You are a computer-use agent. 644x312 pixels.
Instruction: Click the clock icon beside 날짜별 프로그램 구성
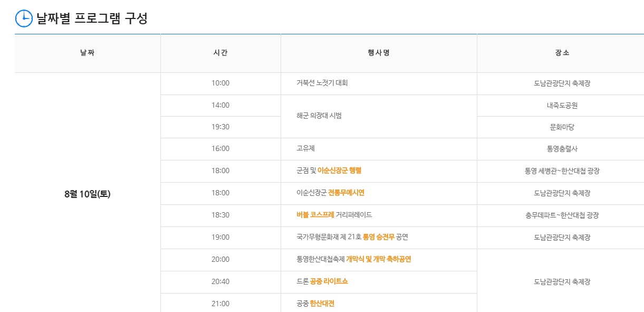tap(24, 18)
